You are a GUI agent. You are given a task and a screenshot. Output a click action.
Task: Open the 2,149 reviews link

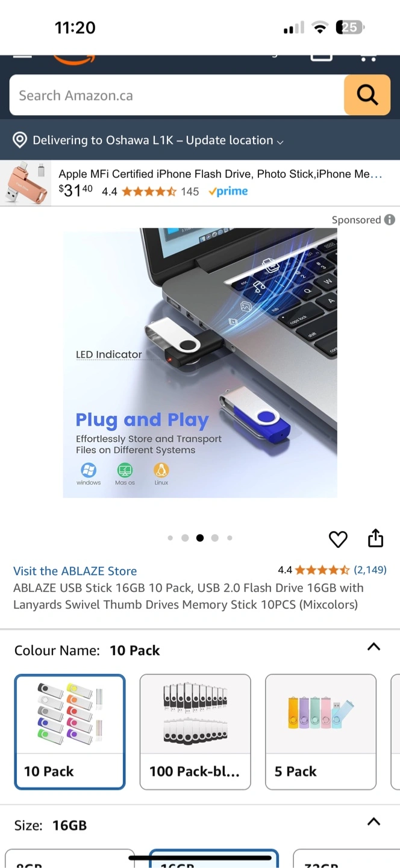370,570
